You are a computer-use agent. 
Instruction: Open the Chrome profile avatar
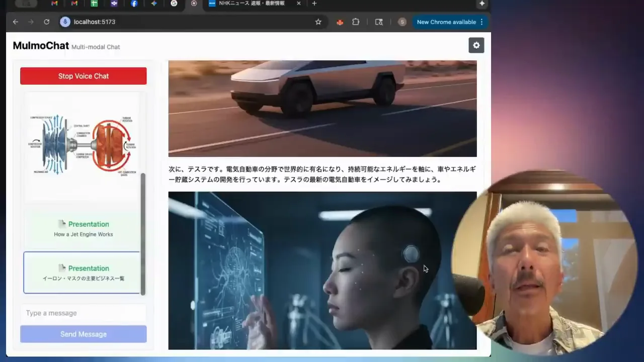point(402,22)
